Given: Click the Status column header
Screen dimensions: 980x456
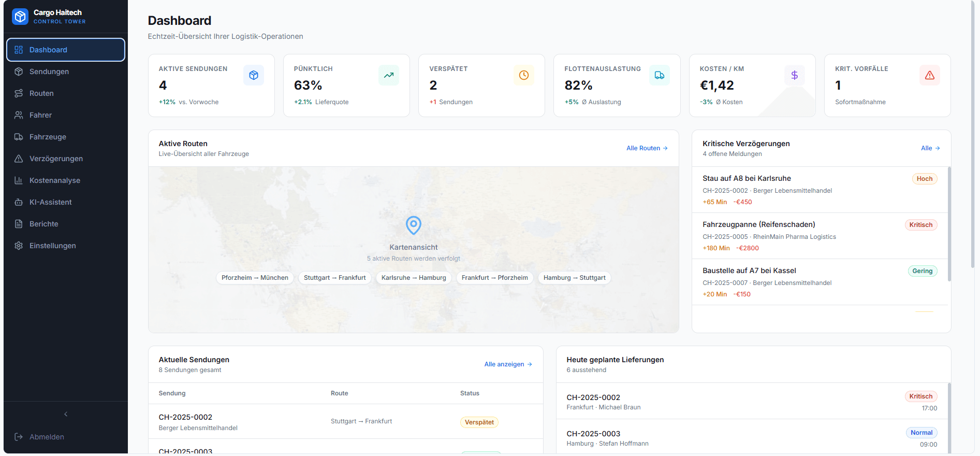Looking at the screenshot, I should pyautogui.click(x=470, y=393).
